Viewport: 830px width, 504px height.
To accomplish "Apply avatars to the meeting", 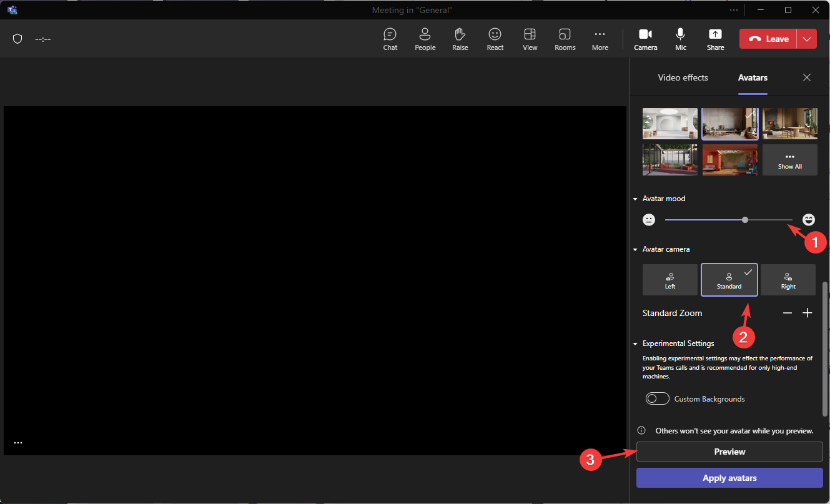I will [x=729, y=478].
